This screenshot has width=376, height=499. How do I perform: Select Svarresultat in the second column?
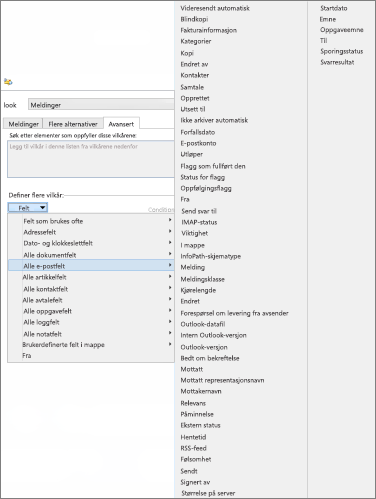337,62
